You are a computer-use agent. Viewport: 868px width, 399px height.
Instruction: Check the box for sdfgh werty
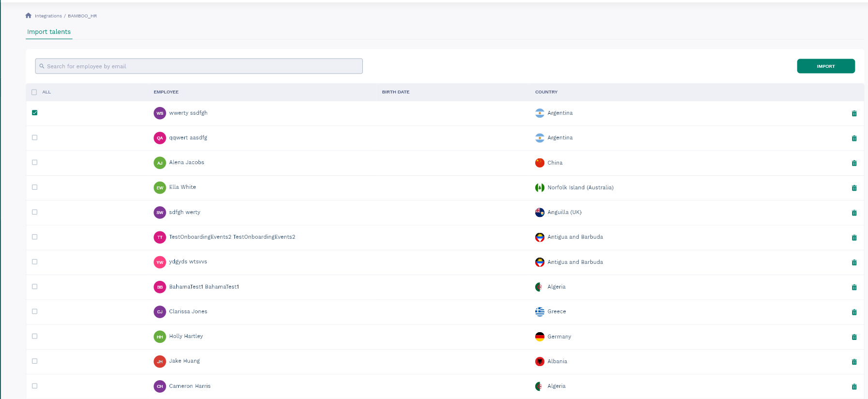pos(34,212)
